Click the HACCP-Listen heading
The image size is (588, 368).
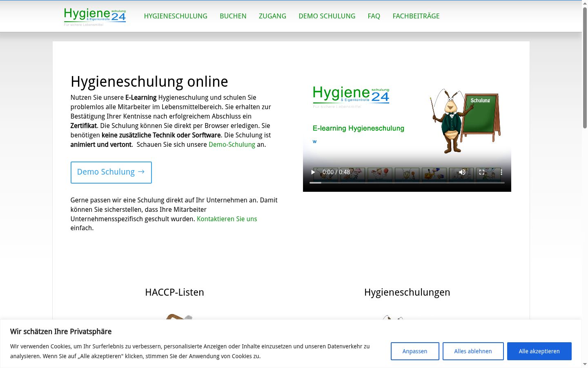point(174,292)
